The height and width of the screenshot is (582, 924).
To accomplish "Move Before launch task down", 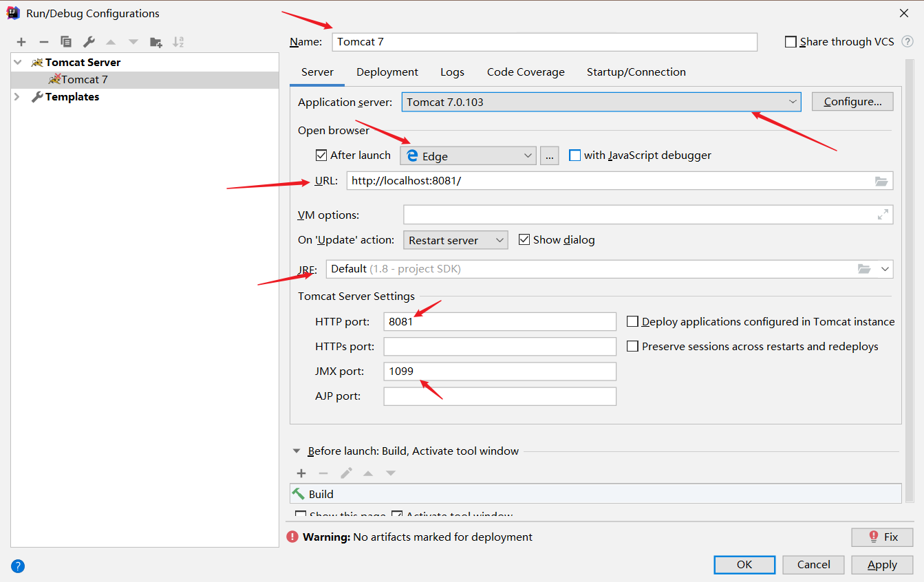I will pos(391,473).
